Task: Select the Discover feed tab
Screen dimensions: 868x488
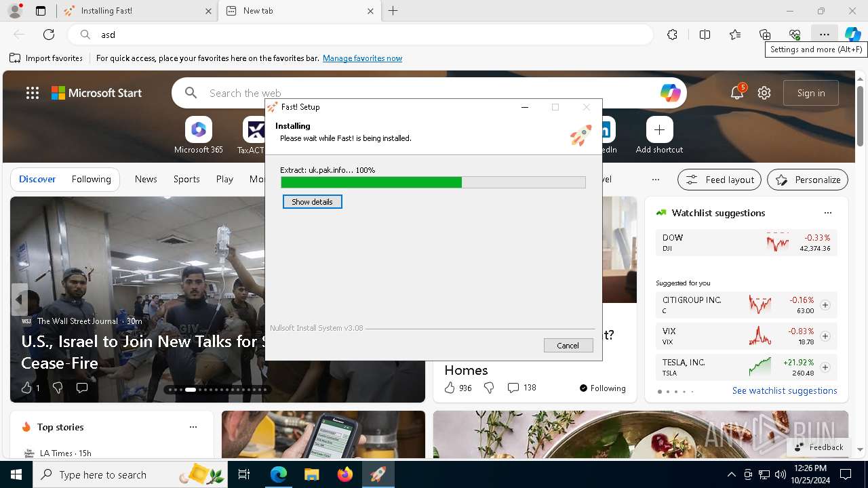Action: click(37, 180)
